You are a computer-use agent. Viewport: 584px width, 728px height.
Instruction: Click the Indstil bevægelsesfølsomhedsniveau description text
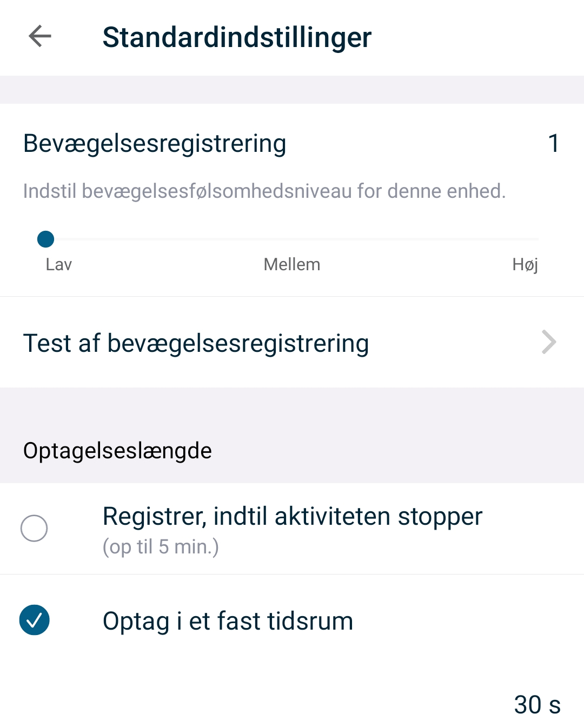point(264,191)
